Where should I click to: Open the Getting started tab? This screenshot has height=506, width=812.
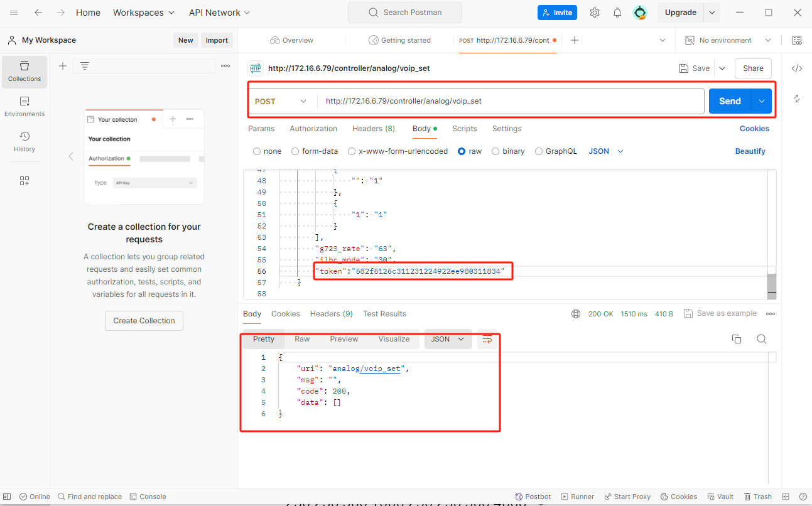click(x=399, y=40)
